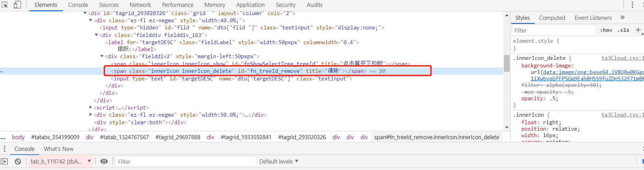The height and width of the screenshot is (170, 644).
Task: Add a new style rule plus icon
Action: 638,30
